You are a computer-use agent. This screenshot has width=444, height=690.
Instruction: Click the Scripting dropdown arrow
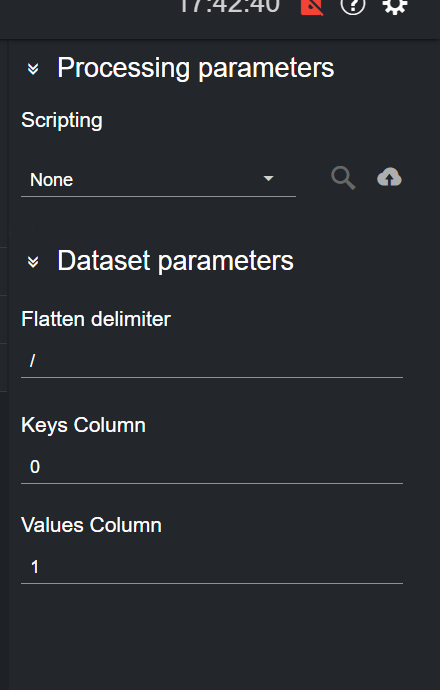[x=268, y=179]
